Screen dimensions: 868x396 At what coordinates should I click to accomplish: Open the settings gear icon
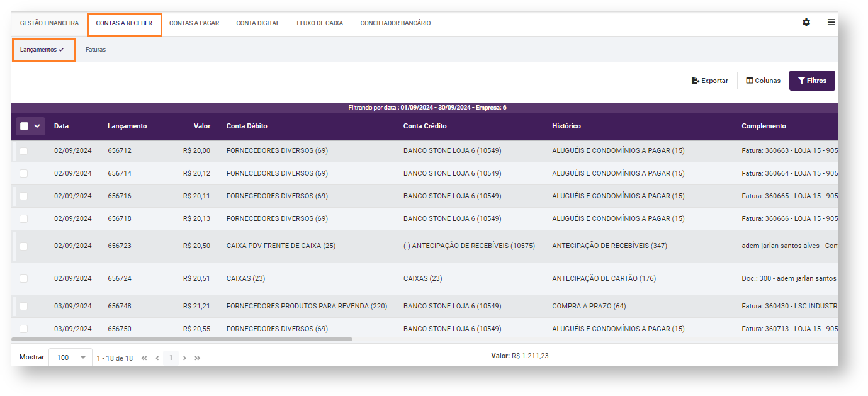tap(806, 22)
